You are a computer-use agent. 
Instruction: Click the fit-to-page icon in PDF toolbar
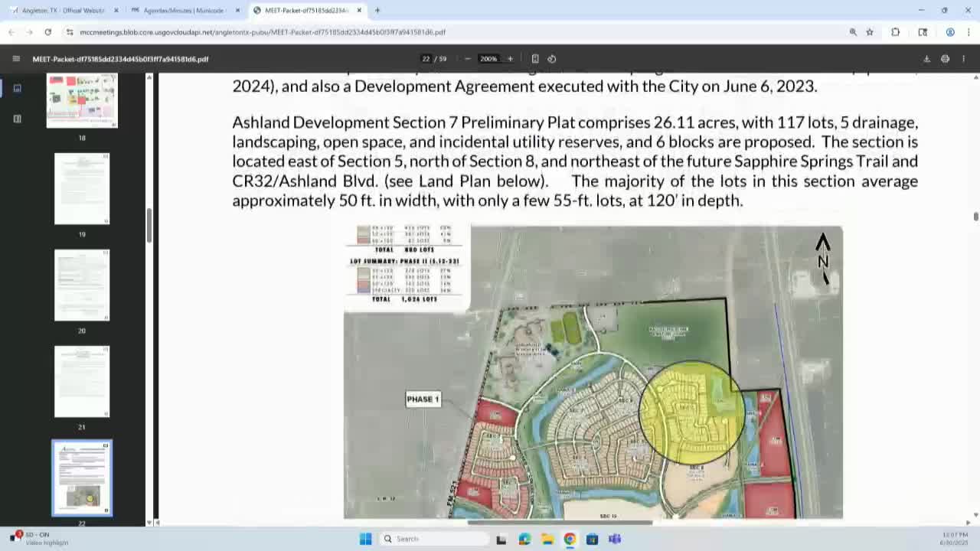(x=534, y=58)
